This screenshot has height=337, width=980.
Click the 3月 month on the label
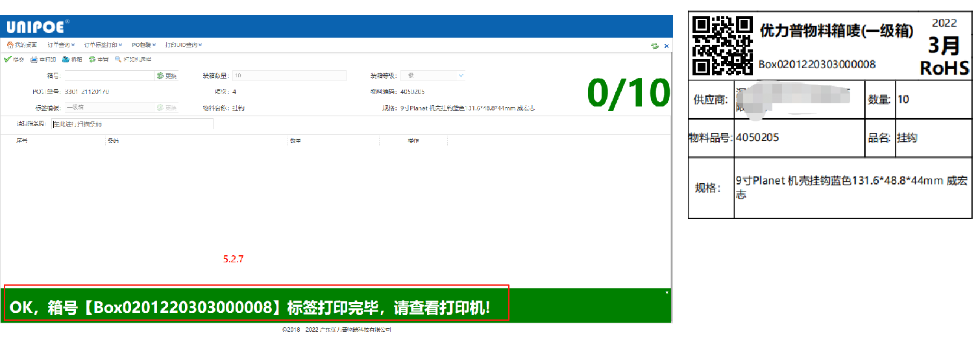click(x=944, y=45)
